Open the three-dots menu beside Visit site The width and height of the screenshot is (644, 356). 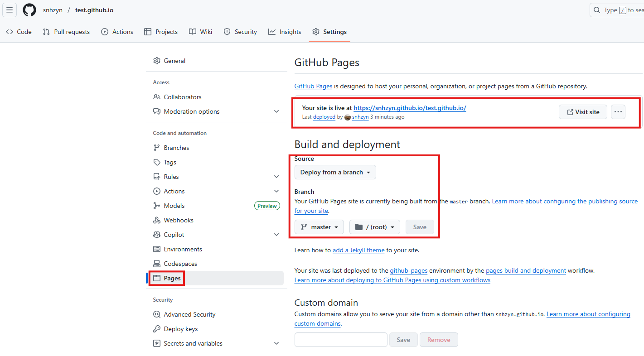tap(618, 112)
